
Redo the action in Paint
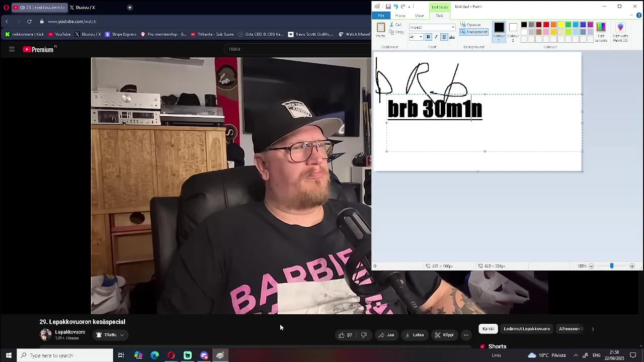403,7
